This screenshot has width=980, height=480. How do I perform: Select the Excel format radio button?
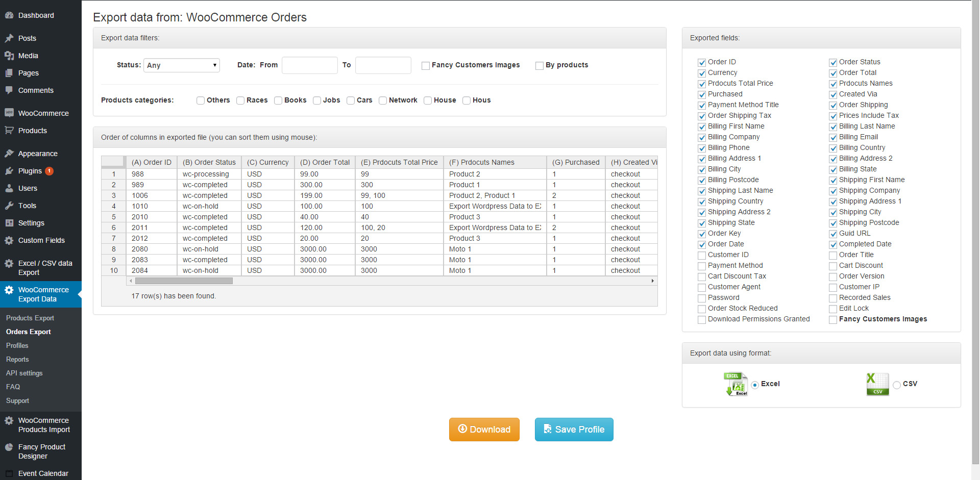[755, 385]
